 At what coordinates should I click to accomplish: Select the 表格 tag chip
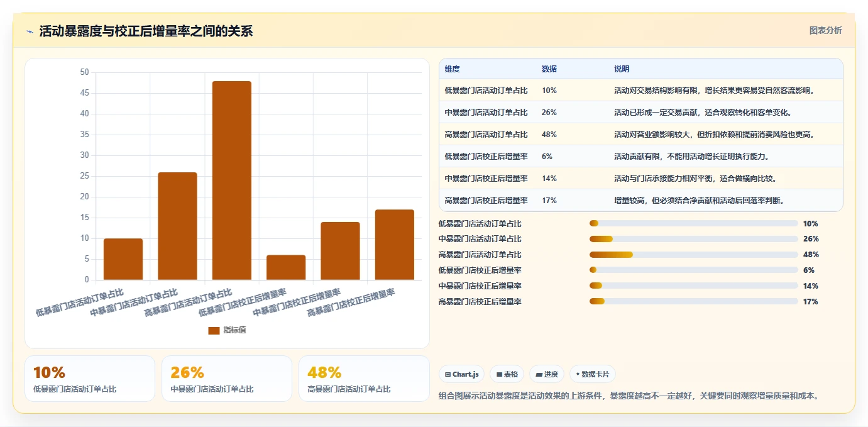(507, 374)
